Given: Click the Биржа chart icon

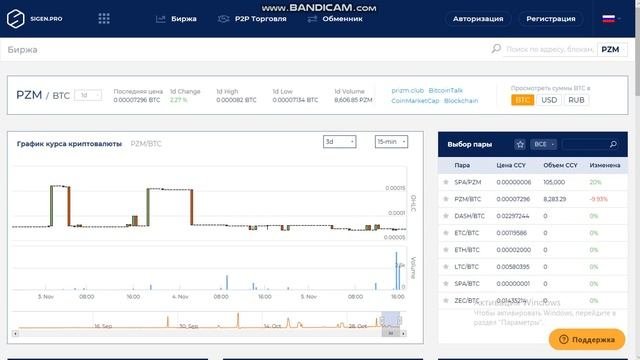Looking at the screenshot, I should [160, 19].
